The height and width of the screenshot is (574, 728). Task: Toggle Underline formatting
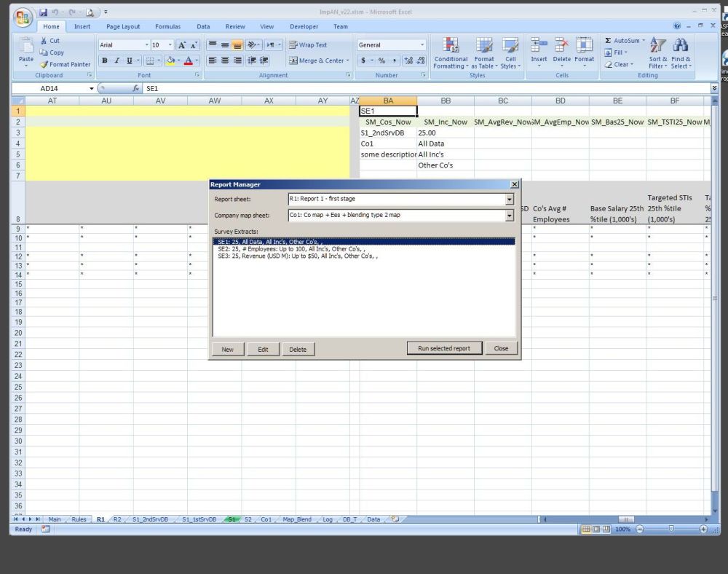click(130, 60)
